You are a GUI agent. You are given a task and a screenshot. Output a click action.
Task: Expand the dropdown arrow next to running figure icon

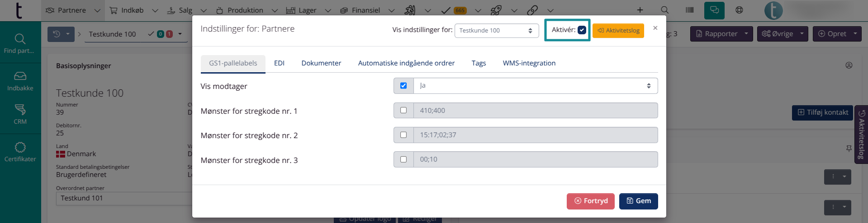click(428, 10)
